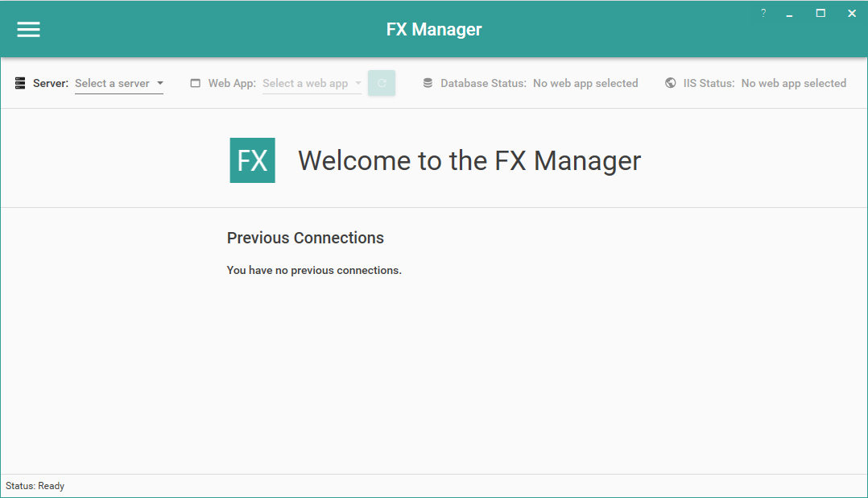This screenshot has height=498, width=868.
Task: Minimize the FX Manager window
Action: 789,13
